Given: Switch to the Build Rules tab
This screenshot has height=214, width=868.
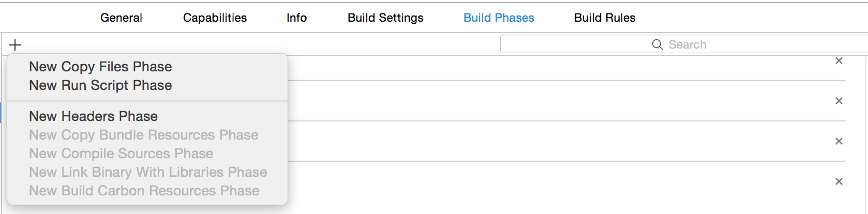Looking at the screenshot, I should 605,18.
